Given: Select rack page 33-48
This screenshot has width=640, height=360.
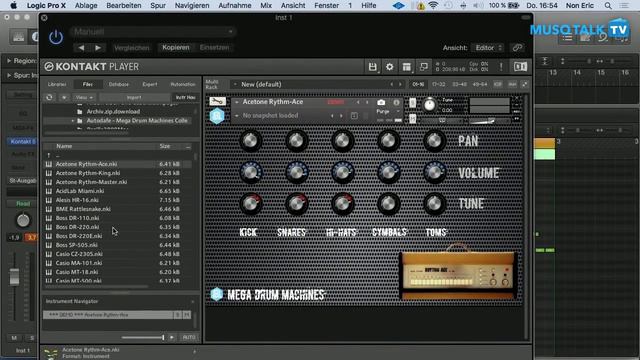Looking at the screenshot, I should [459, 84].
